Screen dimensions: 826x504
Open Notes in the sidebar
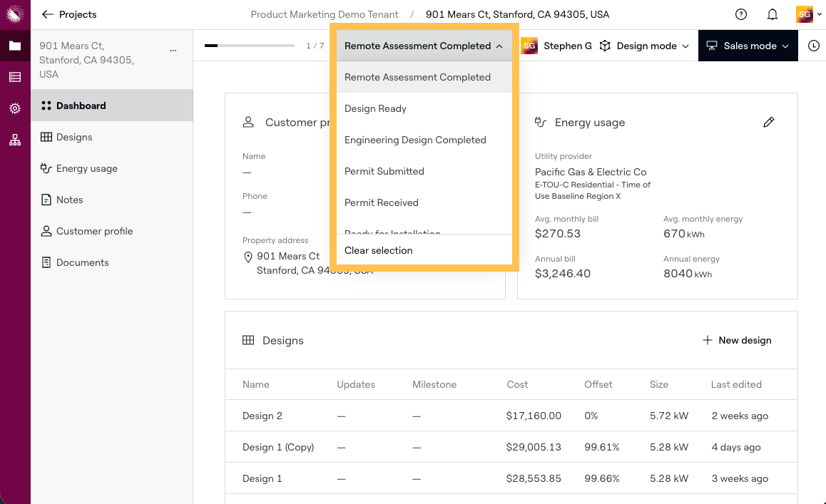[x=112, y=200]
